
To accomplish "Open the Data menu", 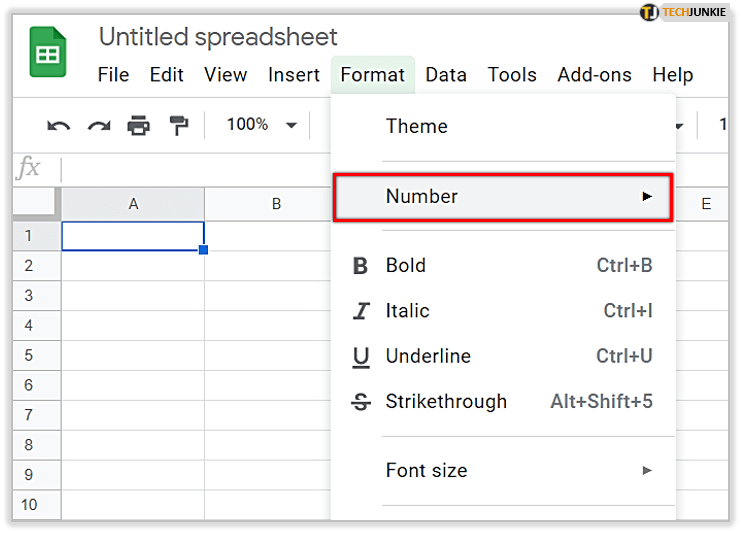I will click(x=446, y=75).
